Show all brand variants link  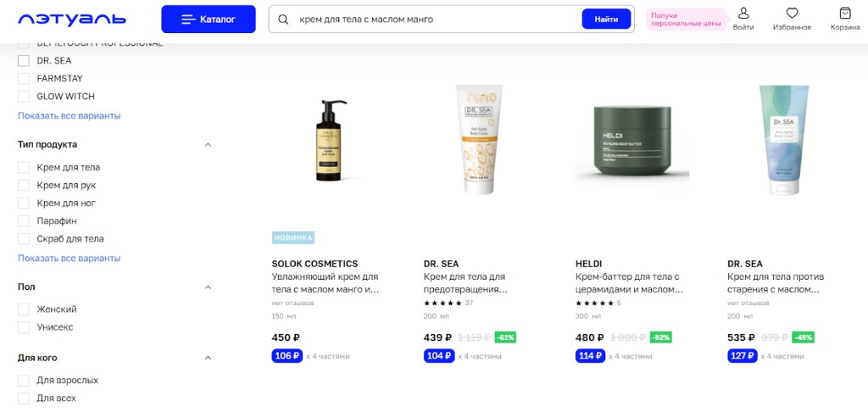pos(70,116)
